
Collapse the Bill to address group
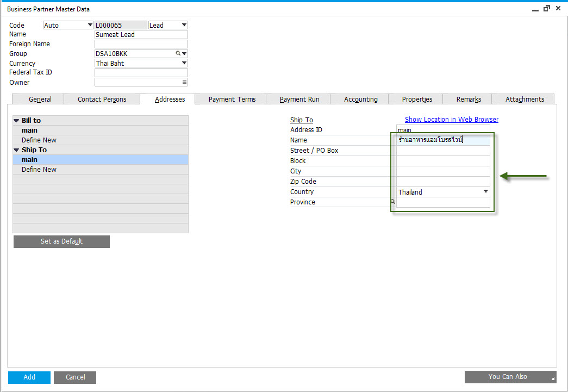(x=16, y=120)
